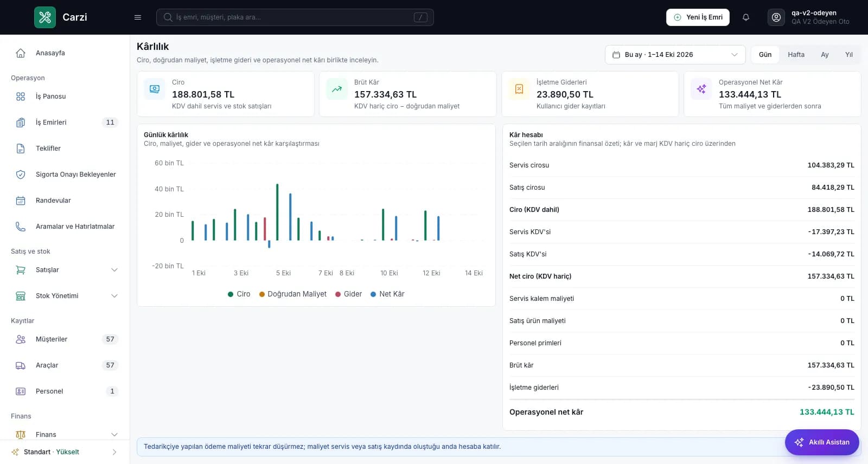Screen dimensions: 868x464
Task: Click the İşletme Giderleri card value 23.890,50 TL
Action: tap(565, 94)
